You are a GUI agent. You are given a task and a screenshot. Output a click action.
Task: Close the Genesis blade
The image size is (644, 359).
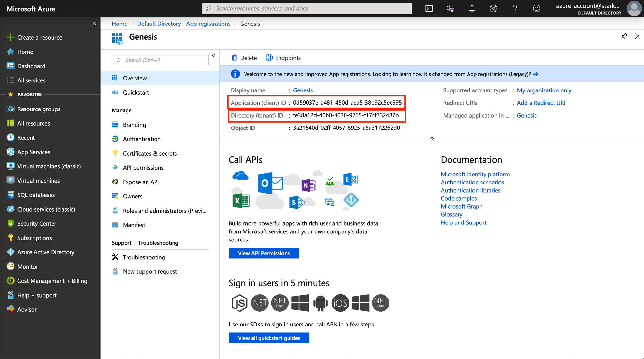tap(638, 36)
